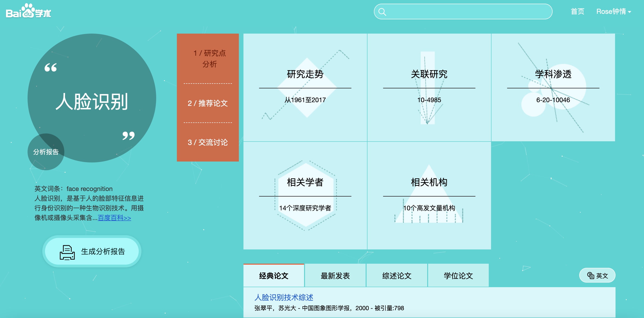The height and width of the screenshot is (318, 644).
Task: Go to 2/推荐论文 in the sidebar
Action: point(208,103)
